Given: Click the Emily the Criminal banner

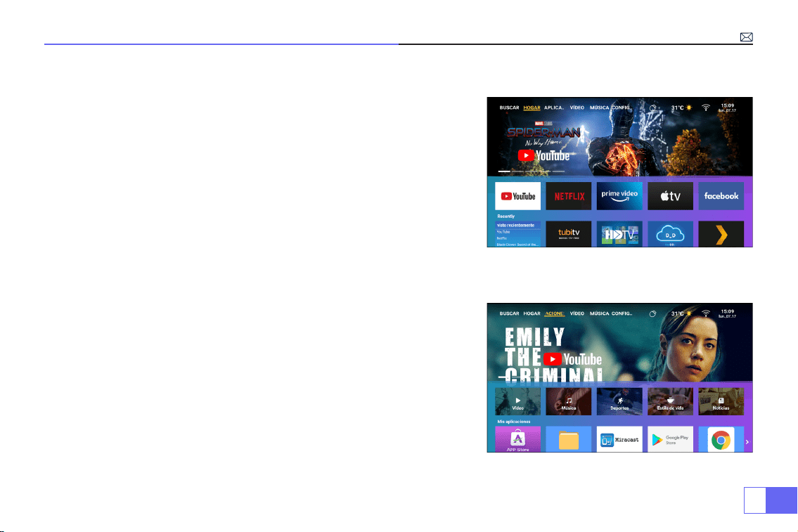Looking at the screenshot, I should coord(620,342).
